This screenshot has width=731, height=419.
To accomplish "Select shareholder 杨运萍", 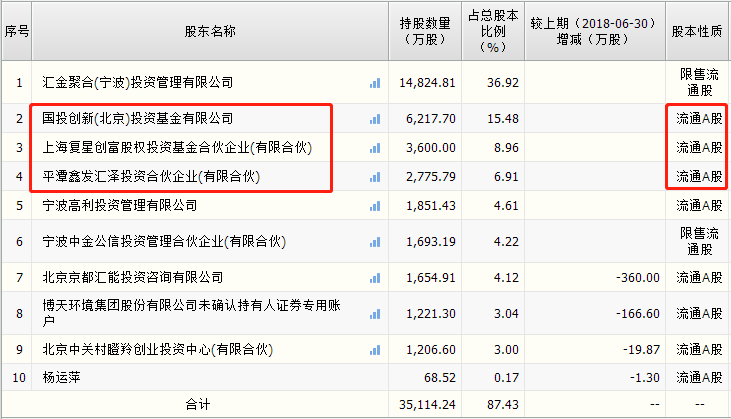I will [61, 377].
